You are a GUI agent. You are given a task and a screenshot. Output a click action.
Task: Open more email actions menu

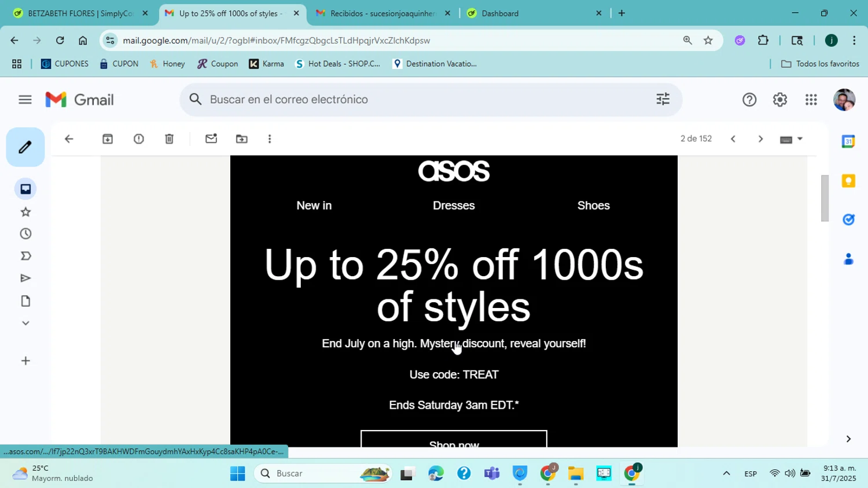(270, 139)
